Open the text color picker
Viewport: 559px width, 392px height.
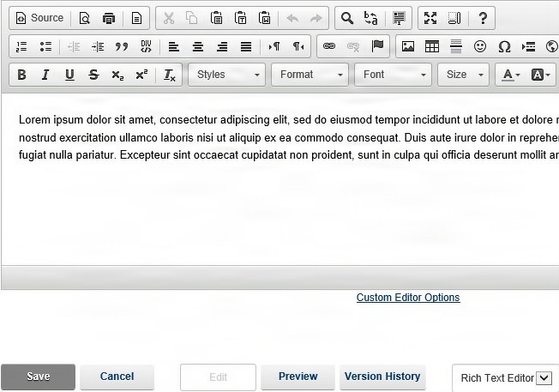click(511, 75)
